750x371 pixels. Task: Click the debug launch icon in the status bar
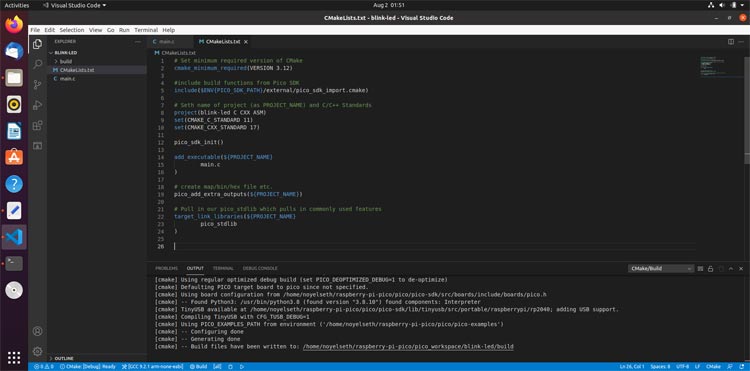[x=230, y=367]
